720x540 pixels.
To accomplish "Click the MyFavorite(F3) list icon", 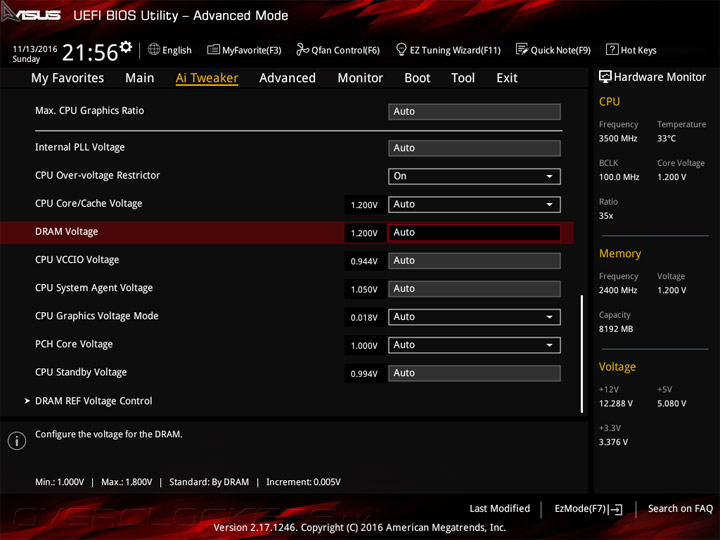I will point(214,50).
